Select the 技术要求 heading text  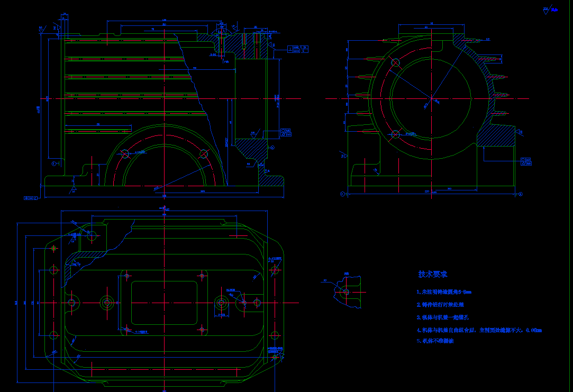(x=433, y=274)
